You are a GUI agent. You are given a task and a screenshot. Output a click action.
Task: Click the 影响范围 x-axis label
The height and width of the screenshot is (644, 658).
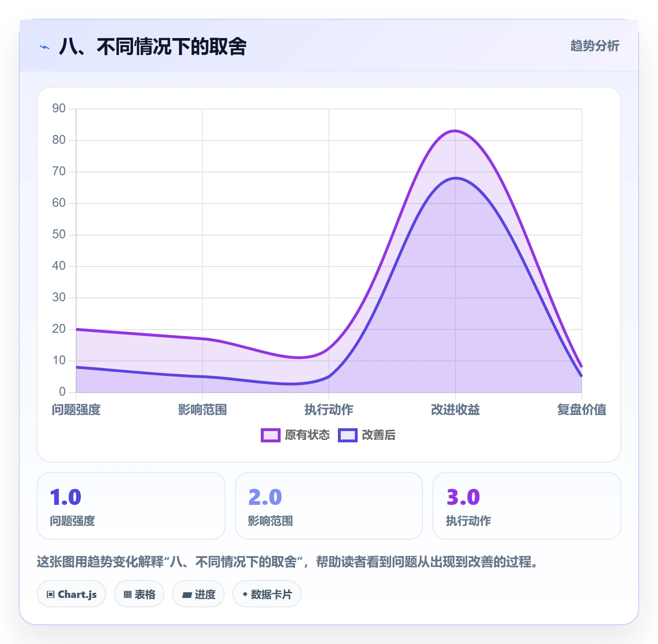tap(203, 410)
